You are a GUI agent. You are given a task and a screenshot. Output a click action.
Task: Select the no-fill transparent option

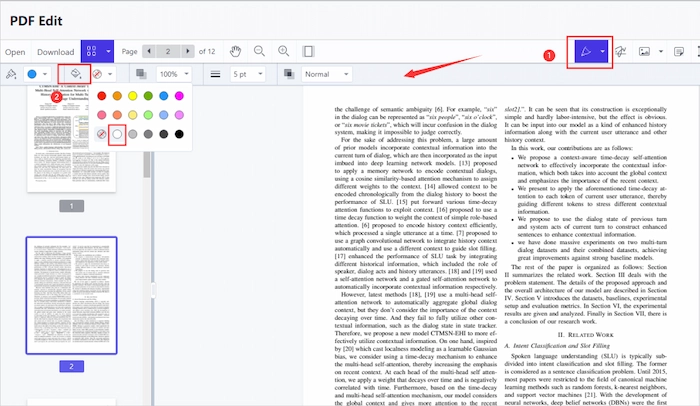[x=100, y=133]
